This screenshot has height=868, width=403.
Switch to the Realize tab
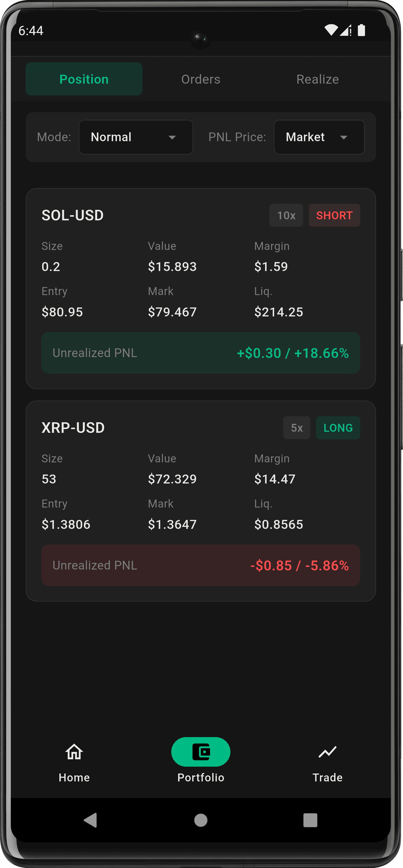(317, 79)
